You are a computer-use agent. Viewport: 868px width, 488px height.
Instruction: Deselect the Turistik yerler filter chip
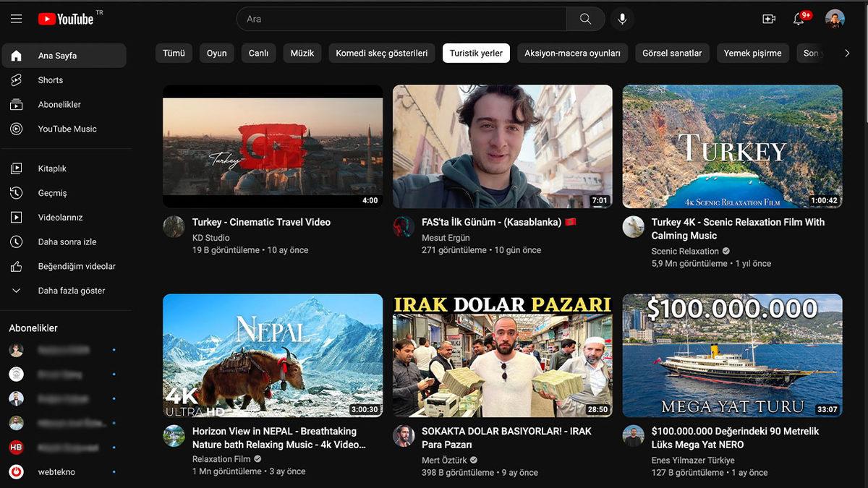[x=475, y=53]
